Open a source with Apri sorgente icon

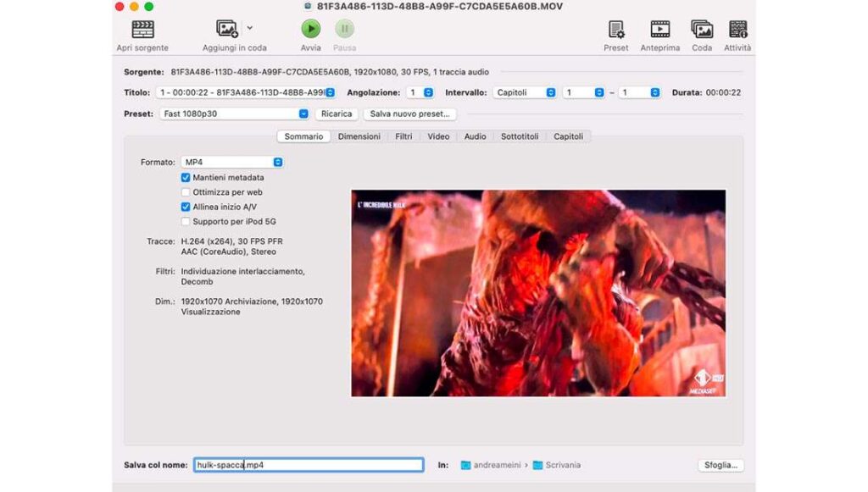coord(142,30)
